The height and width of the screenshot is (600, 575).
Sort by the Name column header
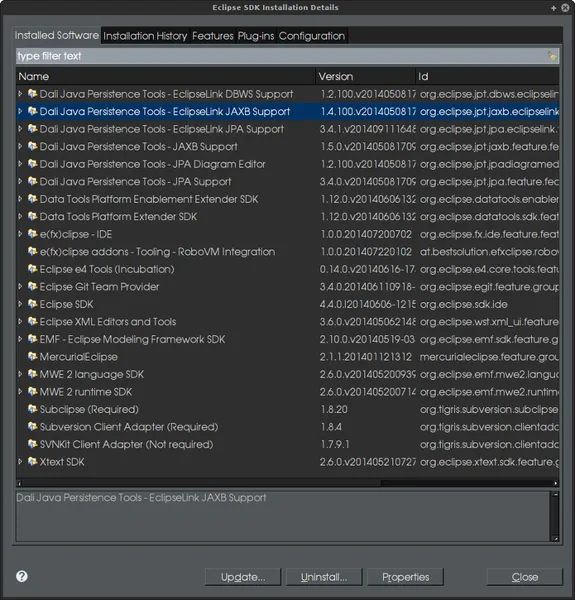tap(166, 77)
